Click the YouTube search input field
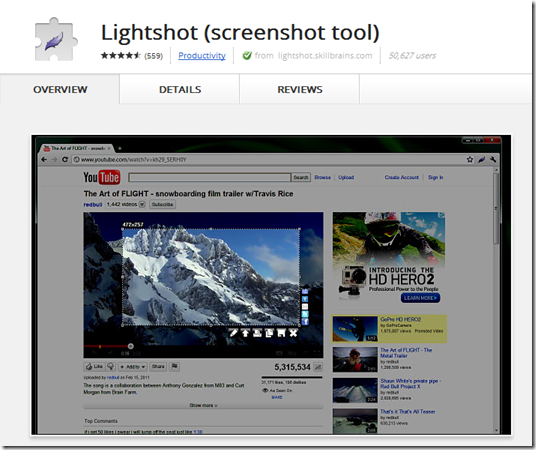This screenshot has width=536, height=450. tap(209, 177)
